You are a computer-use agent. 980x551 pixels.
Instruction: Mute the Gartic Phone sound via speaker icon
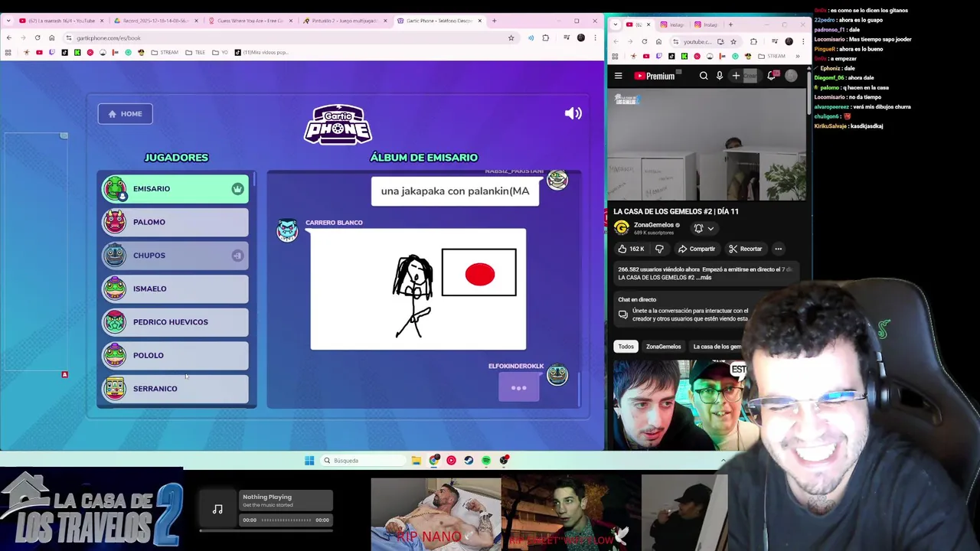click(x=573, y=113)
